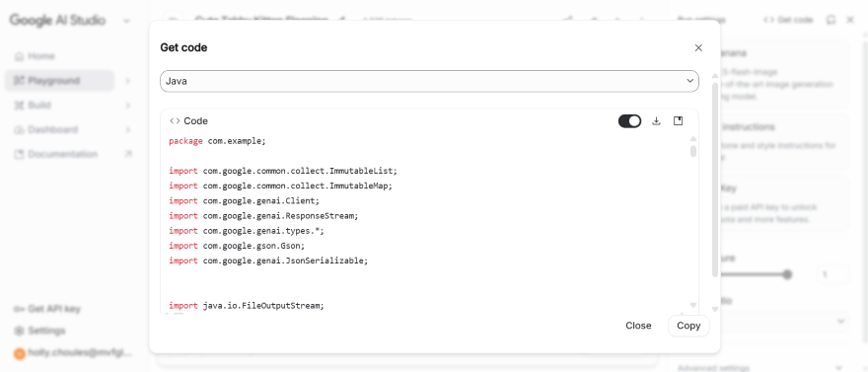Click the Dashboard icon in sidebar

(x=20, y=129)
